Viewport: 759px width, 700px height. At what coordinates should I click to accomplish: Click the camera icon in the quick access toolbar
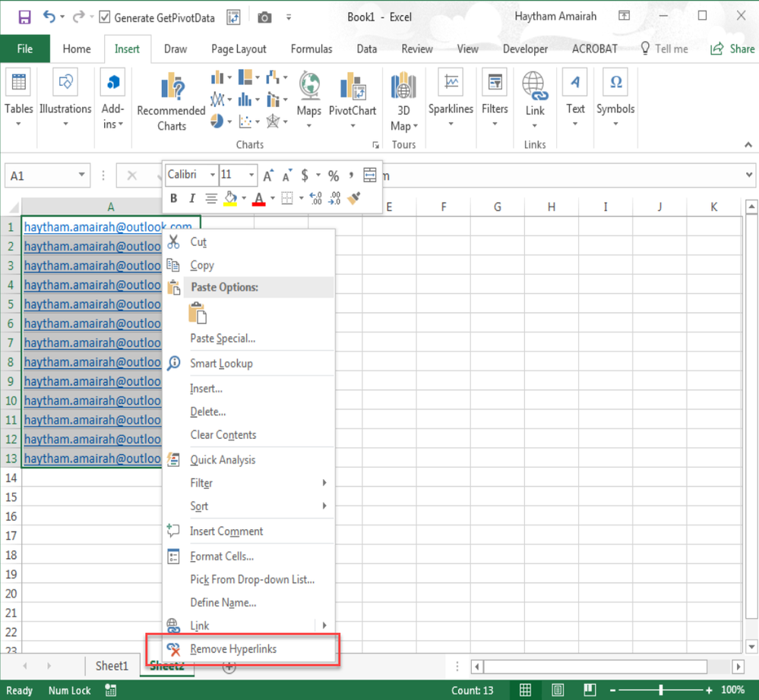(264, 18)
